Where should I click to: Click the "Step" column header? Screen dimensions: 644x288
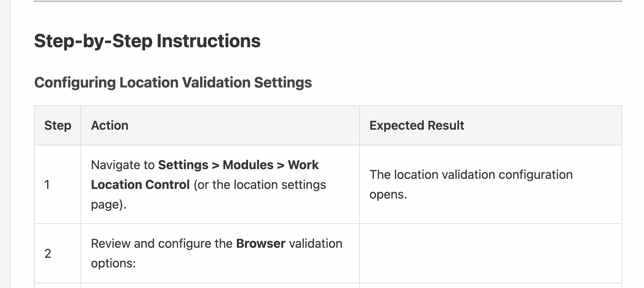(x=58, y=125)
